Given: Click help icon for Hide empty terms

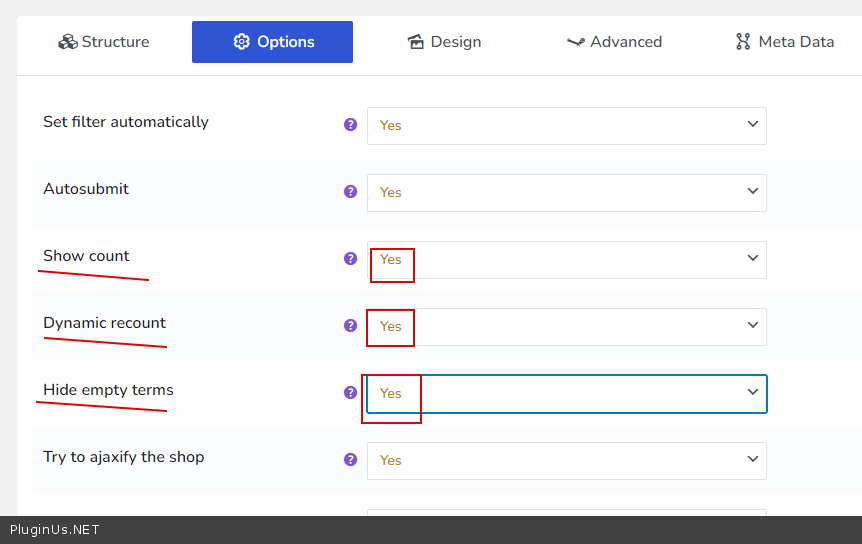Looking at the screenshot, I should pos(350,393).
